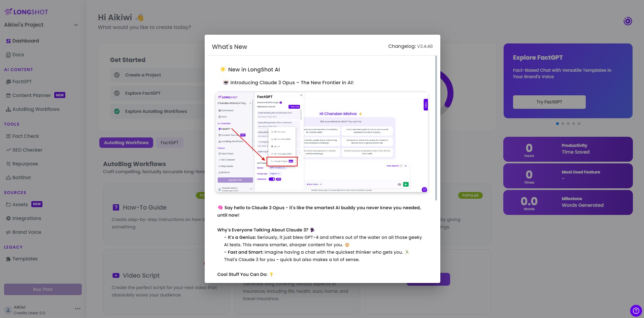Open the SEO Checker trend icon
Screen dimensions: 644x318
[x=8, y=150]
